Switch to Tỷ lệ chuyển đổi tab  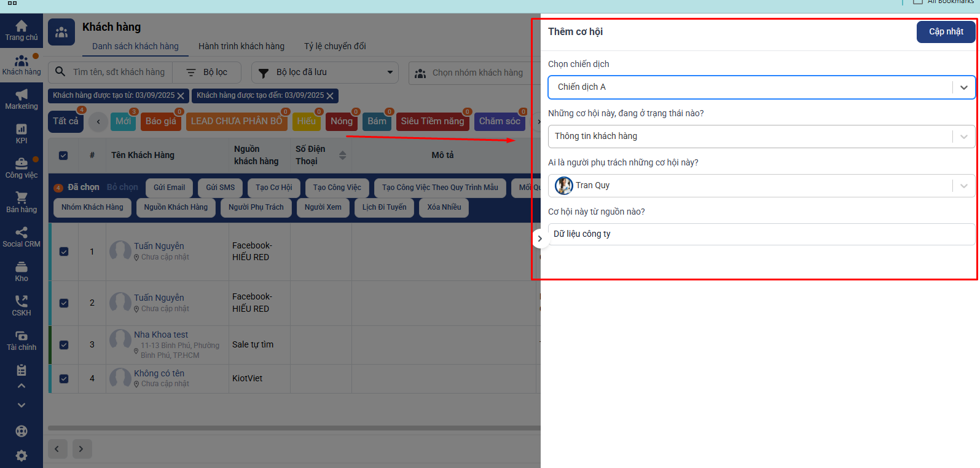coord(335,46)
